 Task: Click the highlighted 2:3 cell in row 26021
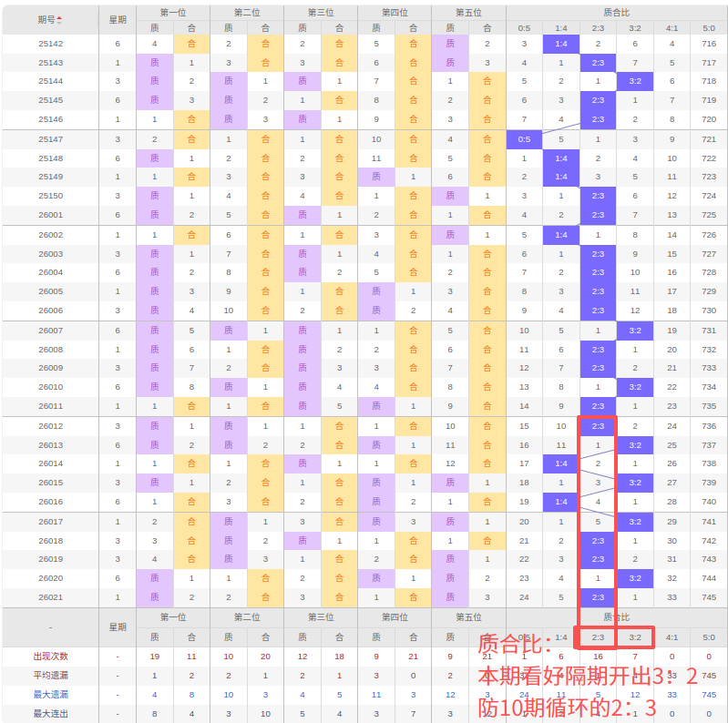pos(598,597)
